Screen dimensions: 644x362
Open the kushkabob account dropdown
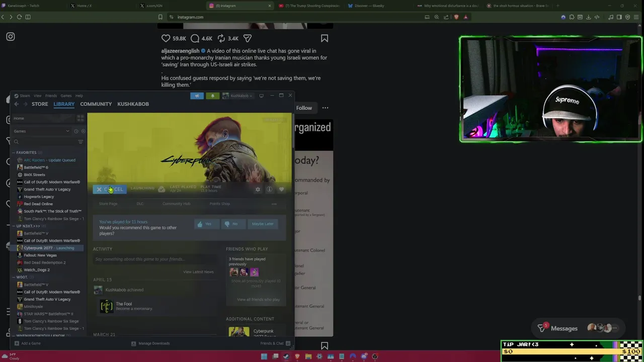pos(237,96)
